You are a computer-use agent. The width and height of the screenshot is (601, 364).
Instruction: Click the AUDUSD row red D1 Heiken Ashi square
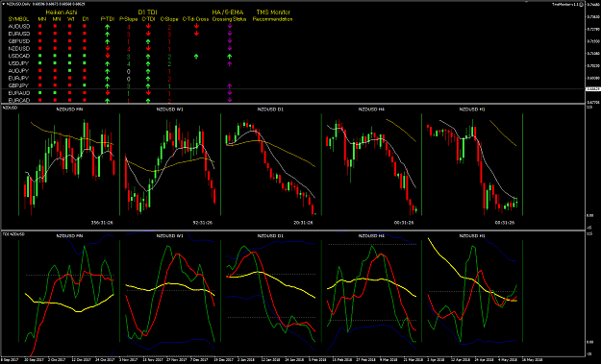pyautogui.click(x=85, y=26)
